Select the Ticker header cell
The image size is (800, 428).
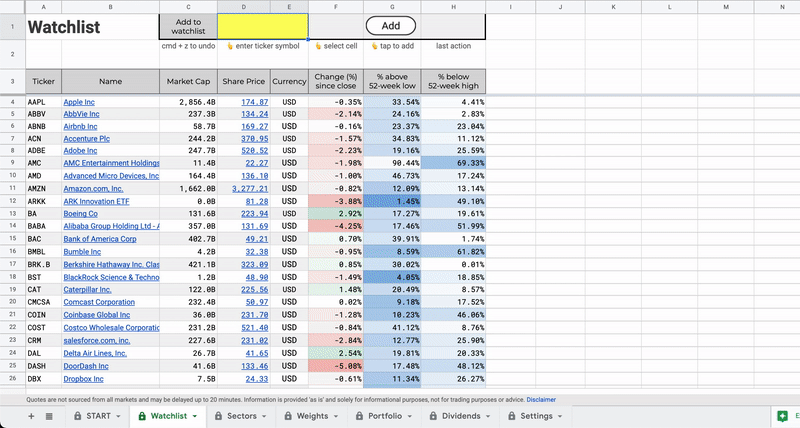pos(43,82)
